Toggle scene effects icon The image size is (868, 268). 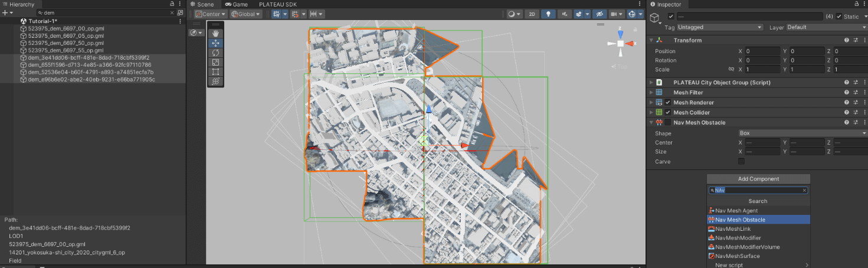579,14
